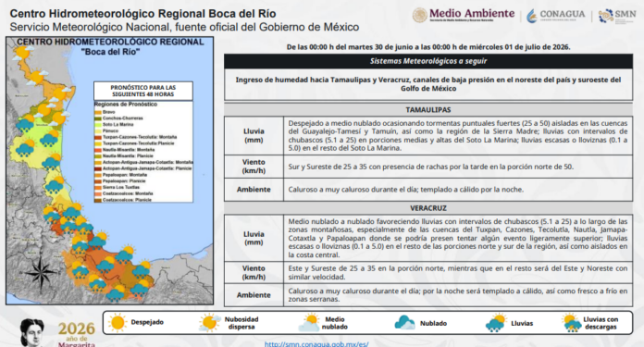Click the 'Despejado' legend label

click(147, 322)
